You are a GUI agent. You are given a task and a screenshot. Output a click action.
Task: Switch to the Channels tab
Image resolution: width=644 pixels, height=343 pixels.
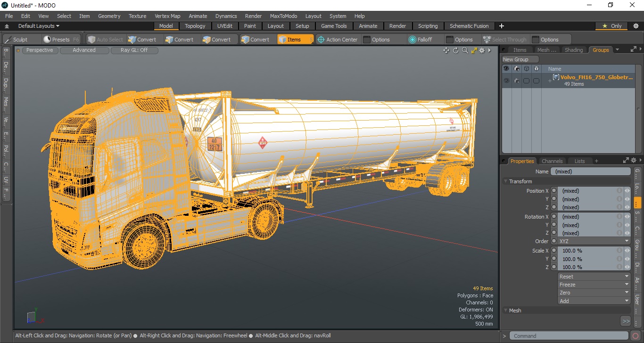[552, 161]
